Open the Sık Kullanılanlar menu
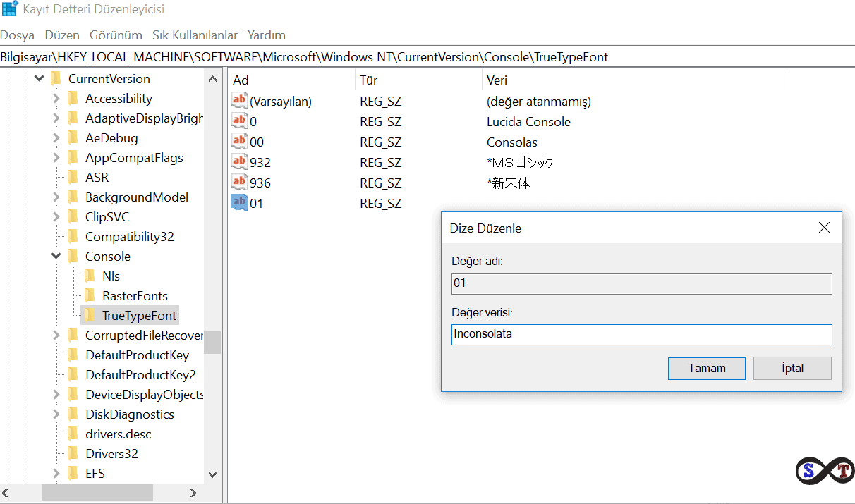 pos(195,35)
